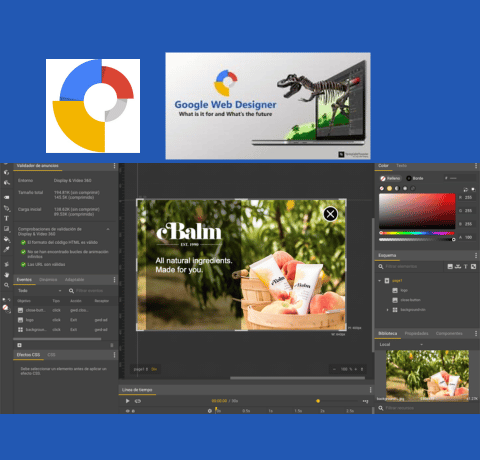The image size is (480, 460).
Task: Click the fill/stroke color indicator in toolbar
Action: (6, 308)
